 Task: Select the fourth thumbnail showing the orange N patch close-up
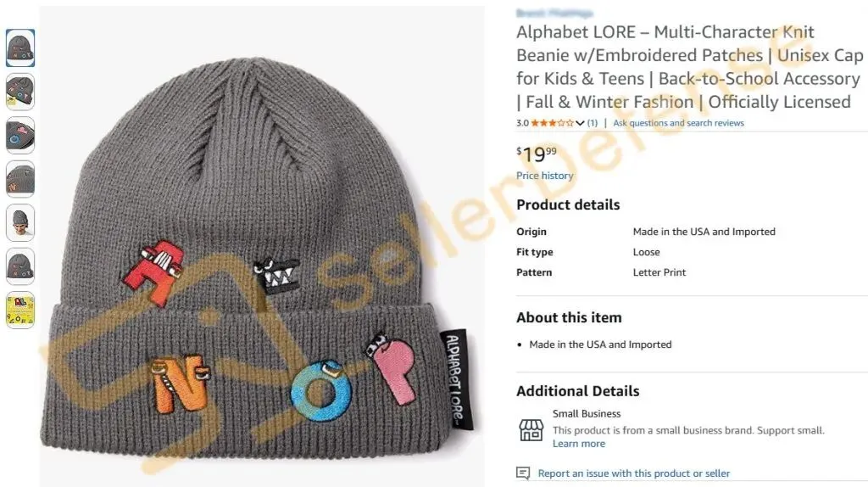point(20,180)
